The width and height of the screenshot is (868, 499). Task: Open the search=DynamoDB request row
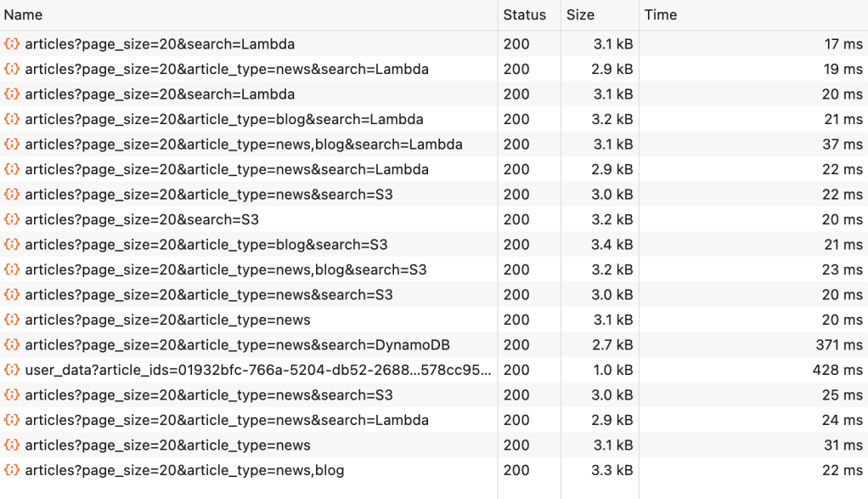(x=237, y=345)
